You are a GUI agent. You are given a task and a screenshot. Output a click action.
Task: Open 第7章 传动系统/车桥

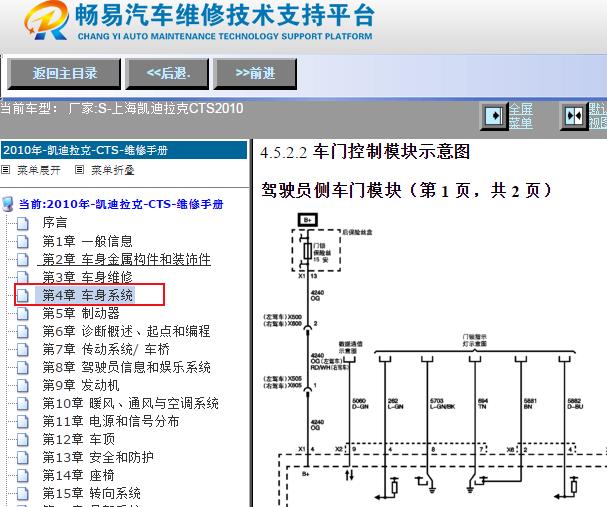point(106,349)
